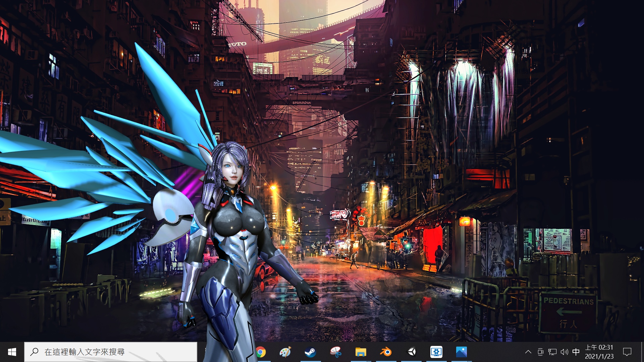This screenshot has width=644, height=362.
Task: Open the Action Center notifications icon
Action: (x=627, y=352)
